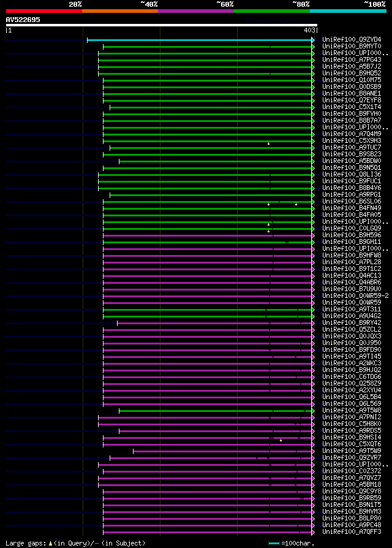Click the green alignment bar for UniRef100_A9T5W8
This screenshot has height=548, width=392.
pos(216,411)
